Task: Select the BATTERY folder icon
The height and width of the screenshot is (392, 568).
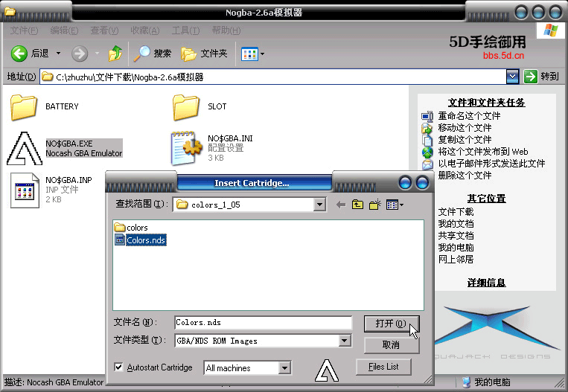Action: pos(24,107)
